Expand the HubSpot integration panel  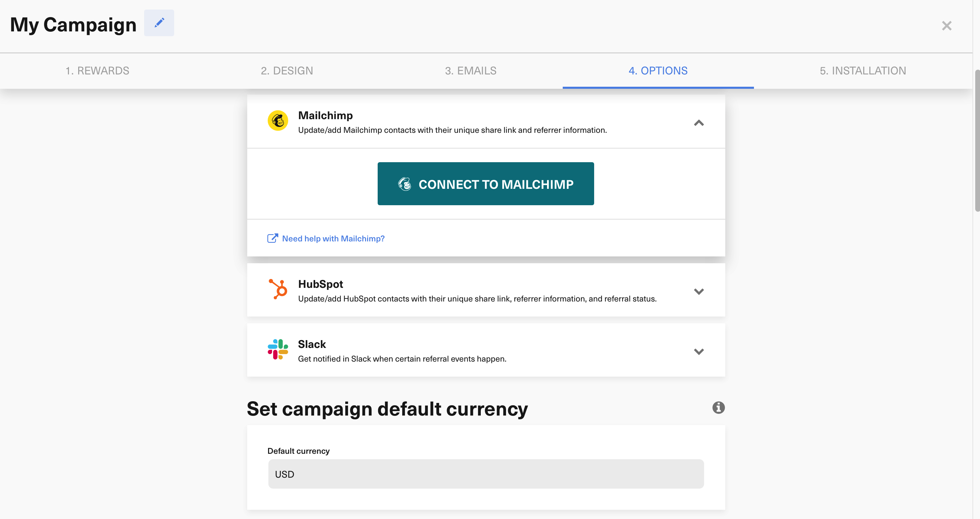coord(699,292)
